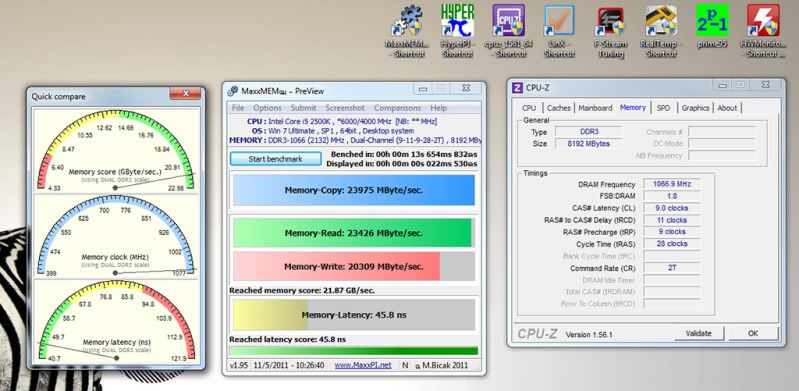Click the tRCD 11 clocks value field

coord(672,220)
